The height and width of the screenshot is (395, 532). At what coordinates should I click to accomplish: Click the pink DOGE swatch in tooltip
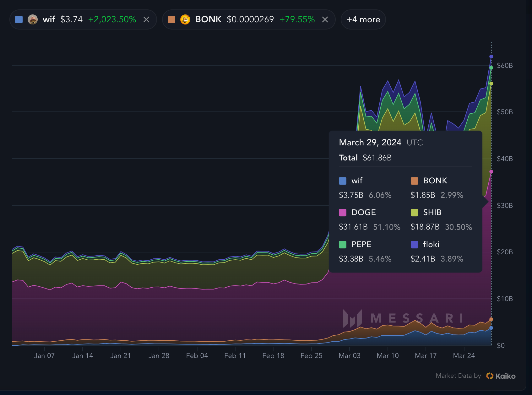coord(343,213)
